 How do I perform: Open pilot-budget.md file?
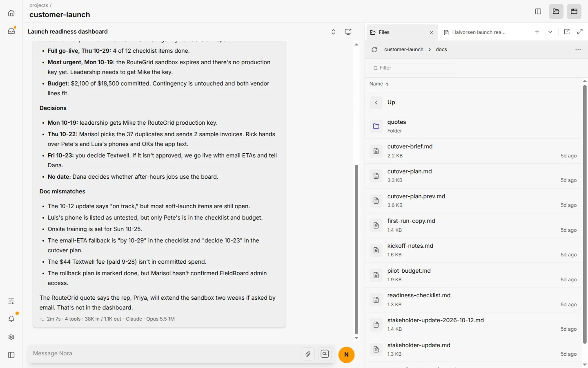[x=474, y=275]
